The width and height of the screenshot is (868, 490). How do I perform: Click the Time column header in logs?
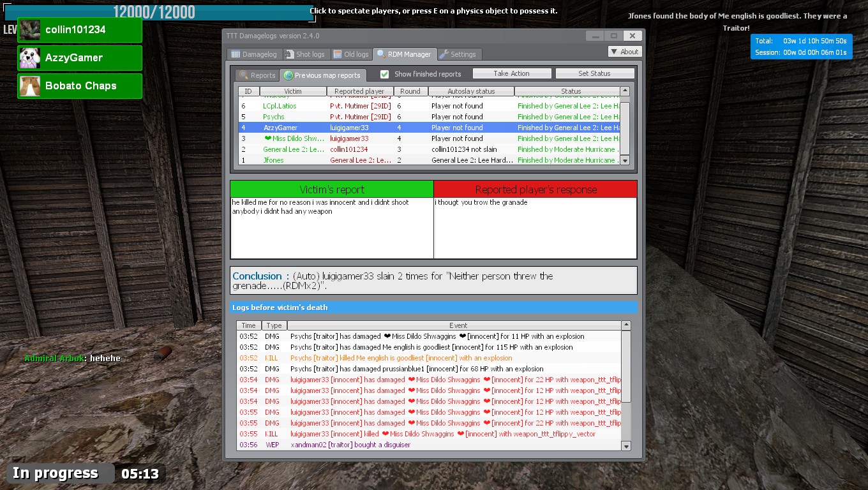[x=249, y=325]
